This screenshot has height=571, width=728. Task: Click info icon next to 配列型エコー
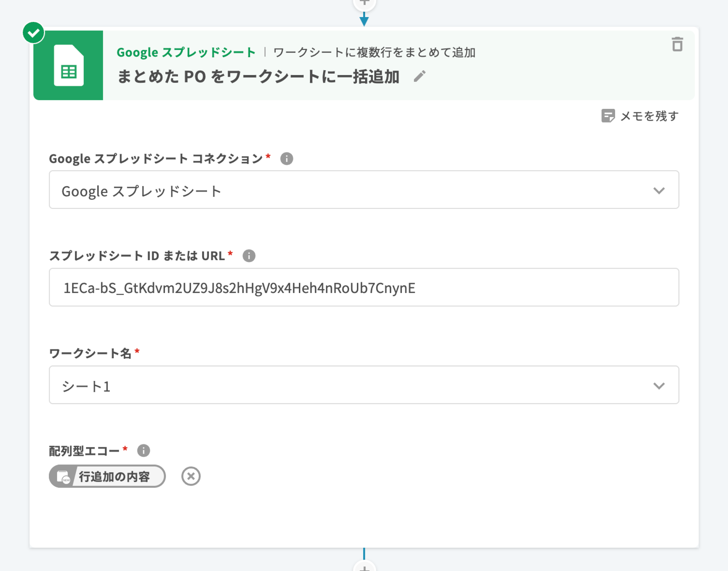coord(143,450)
